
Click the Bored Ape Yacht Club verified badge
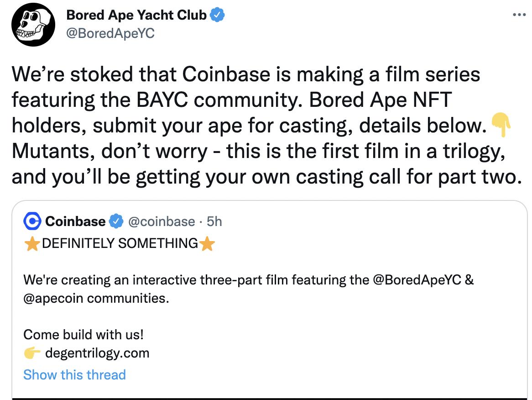point(217,15)
